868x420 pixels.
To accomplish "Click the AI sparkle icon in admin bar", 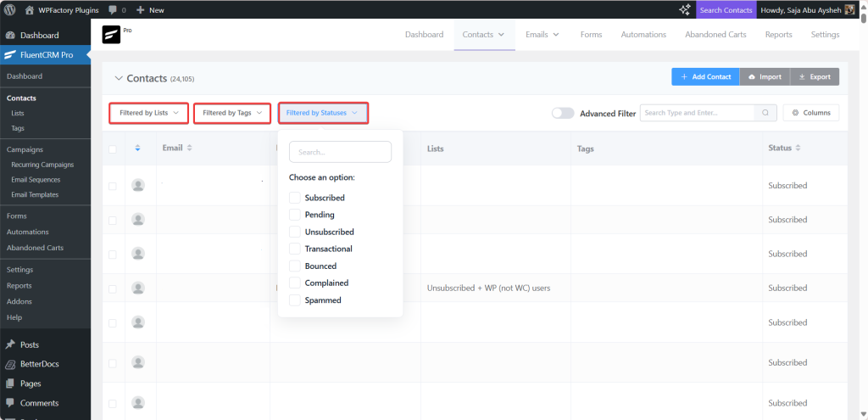I will (685, 9).
